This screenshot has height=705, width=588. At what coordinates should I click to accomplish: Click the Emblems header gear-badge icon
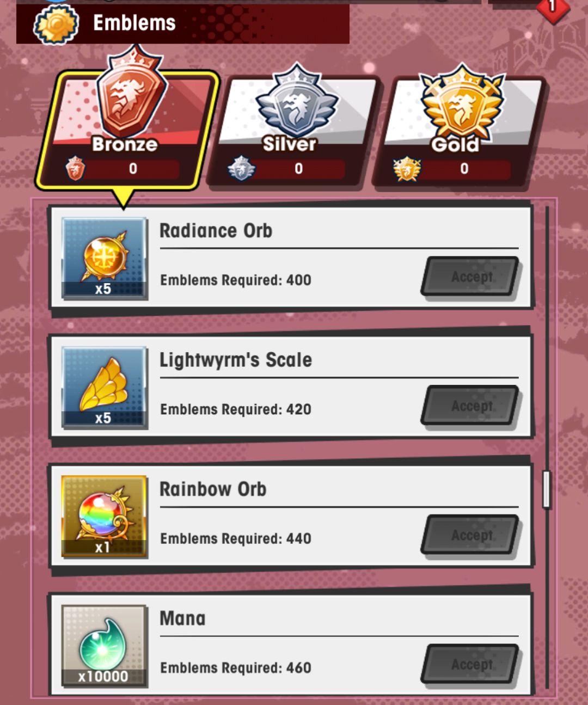click(x=56, y=24)
